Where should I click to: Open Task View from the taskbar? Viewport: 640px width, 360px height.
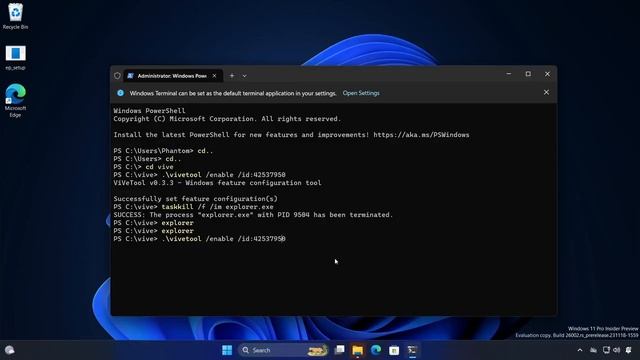pos(339,350)
